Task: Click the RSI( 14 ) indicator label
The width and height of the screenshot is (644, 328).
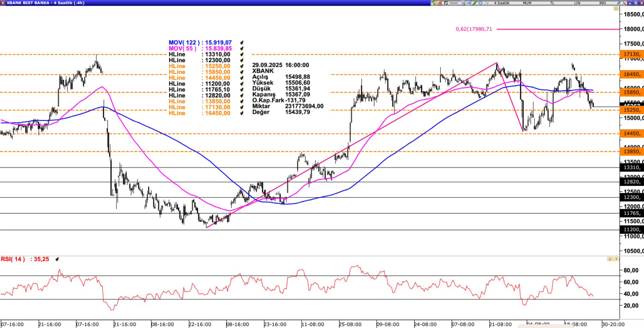Action: coord(13,259)
